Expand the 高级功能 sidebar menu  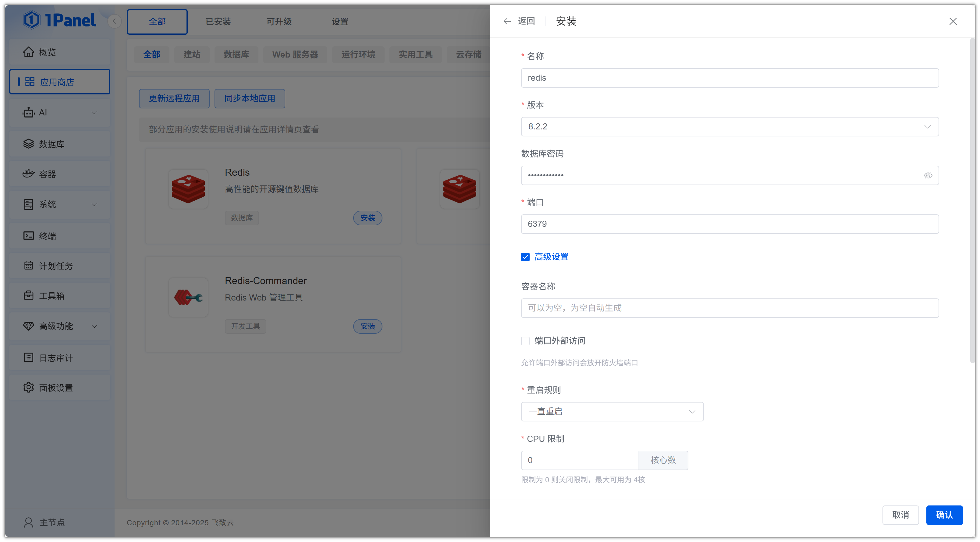tap(60, 326)
